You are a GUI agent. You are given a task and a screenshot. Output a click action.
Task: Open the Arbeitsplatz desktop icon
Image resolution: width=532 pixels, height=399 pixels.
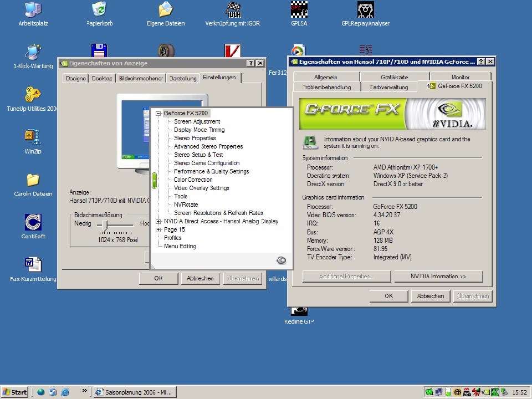33,10
